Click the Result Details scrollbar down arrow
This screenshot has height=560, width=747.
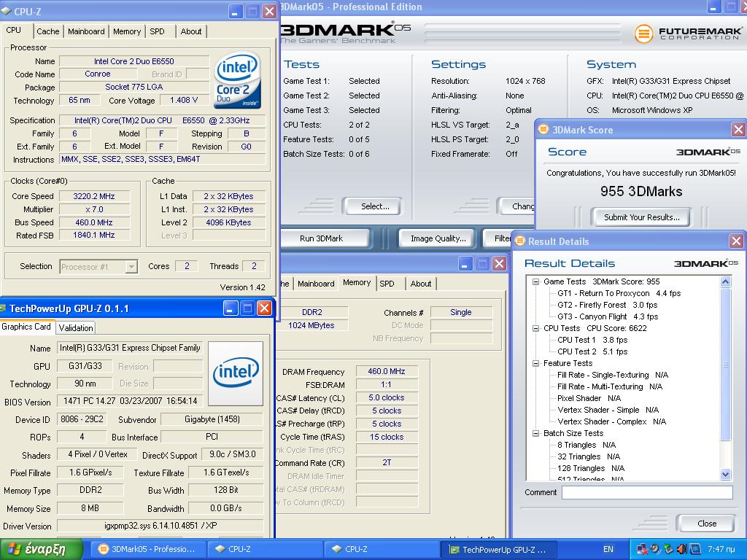(x=725, y=474)
